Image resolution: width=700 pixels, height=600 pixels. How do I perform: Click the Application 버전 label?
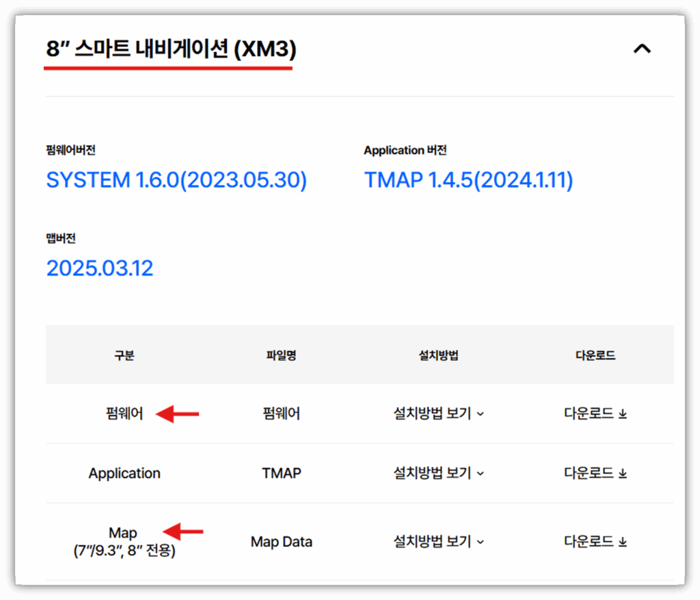point(405,150)
